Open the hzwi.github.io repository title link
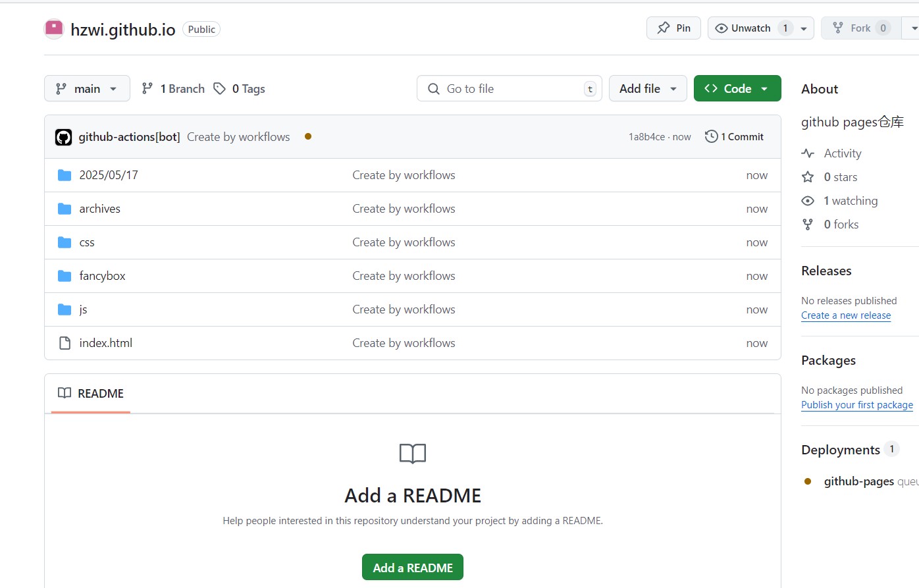 [123, 30]
